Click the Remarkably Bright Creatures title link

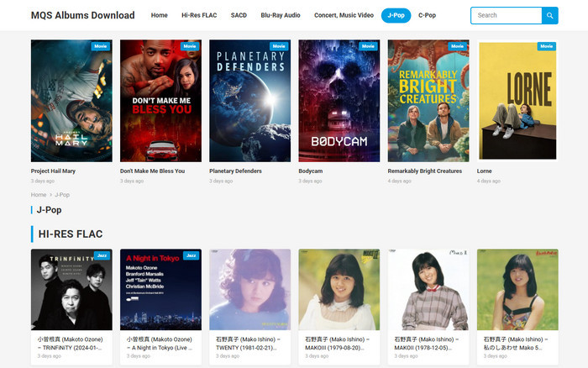click(x=425, y=171)
